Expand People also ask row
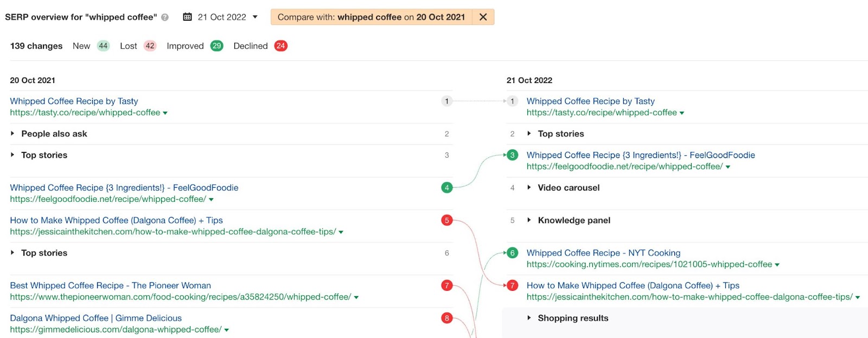 (x=12, y=133)
